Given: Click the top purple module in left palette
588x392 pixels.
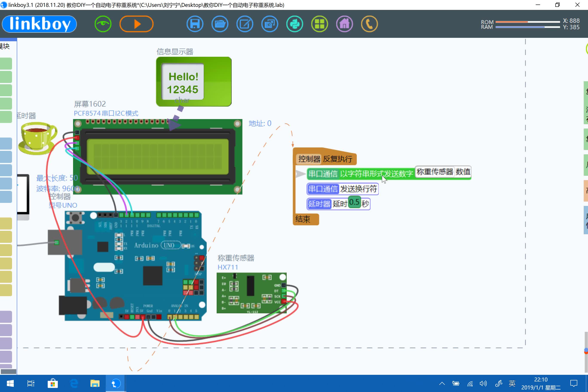Looking at the screenshot, I should tap(6, 317).
